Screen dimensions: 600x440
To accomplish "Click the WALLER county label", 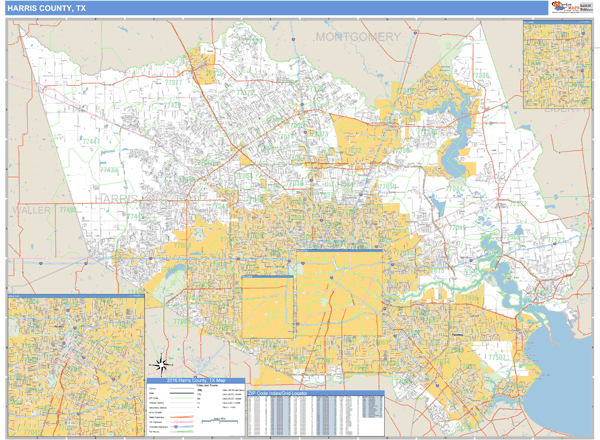I will (31, 210).
